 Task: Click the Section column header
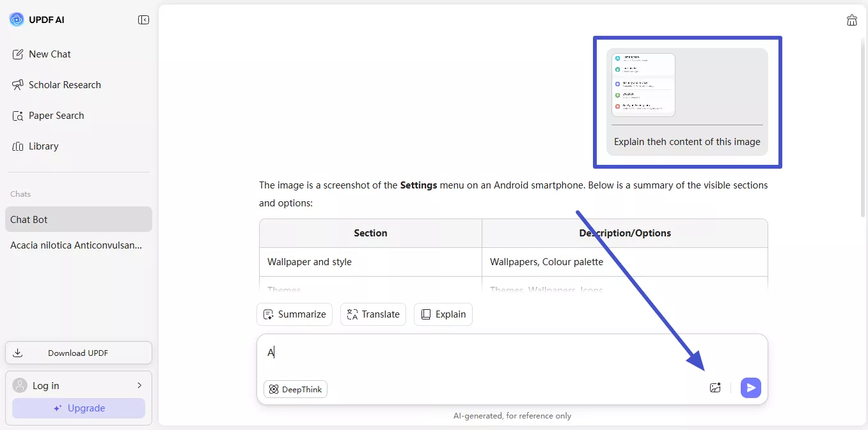(x=370, y=233)
